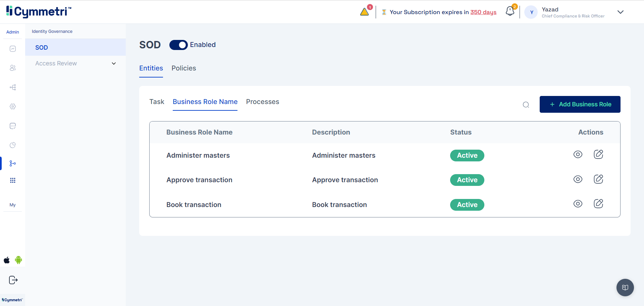Switch to the Processes tab
Image resolution: width=644 pixels, height=306 pixels.
pos(262,102)
